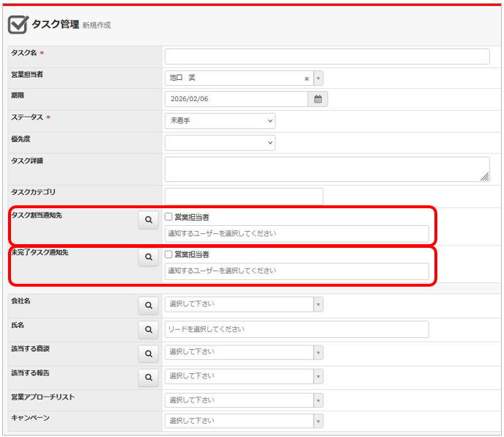Open the 会社名 selection dropdown

243,304
